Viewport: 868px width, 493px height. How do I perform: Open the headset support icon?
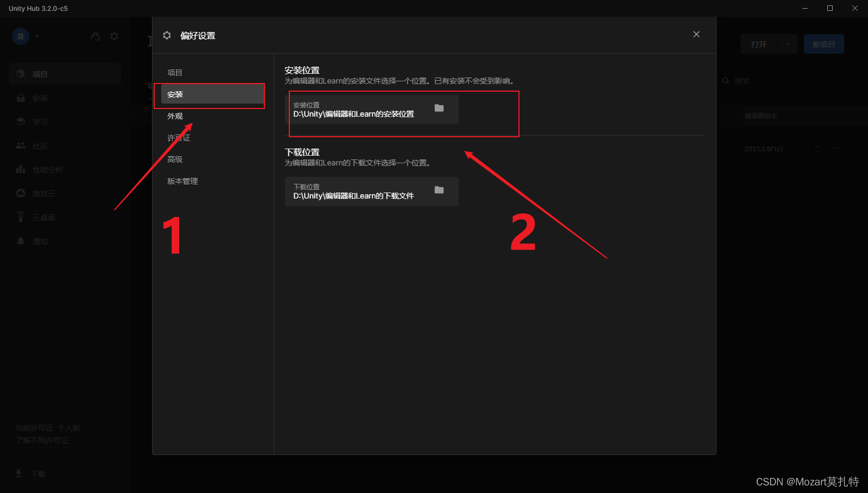(96, 36)
